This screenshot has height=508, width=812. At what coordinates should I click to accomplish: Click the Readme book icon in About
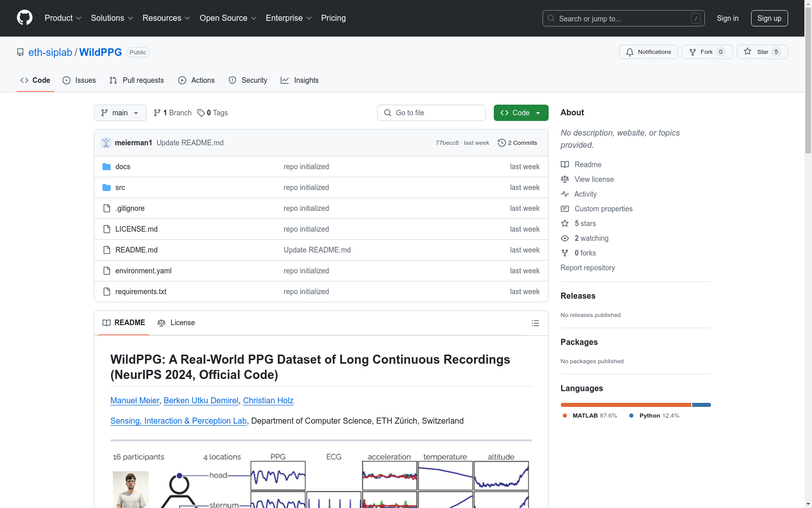[x=565, y=165]
